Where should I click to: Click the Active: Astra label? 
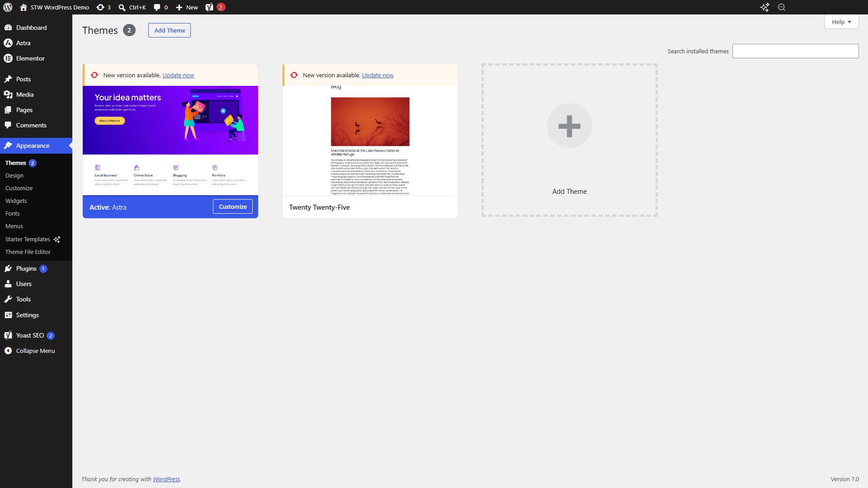click(108, 207)
